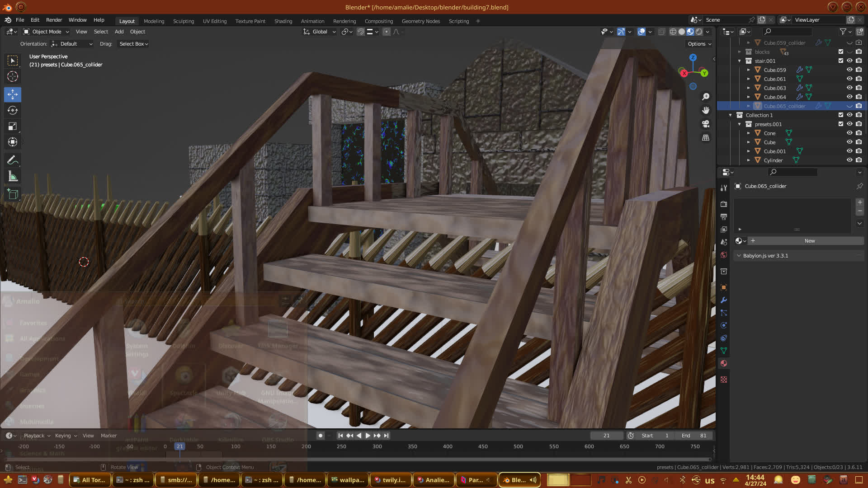This screenshot has width=868, height=488.
Task: Expand the blocks collection in outliner
Action: tap(740, 52)
